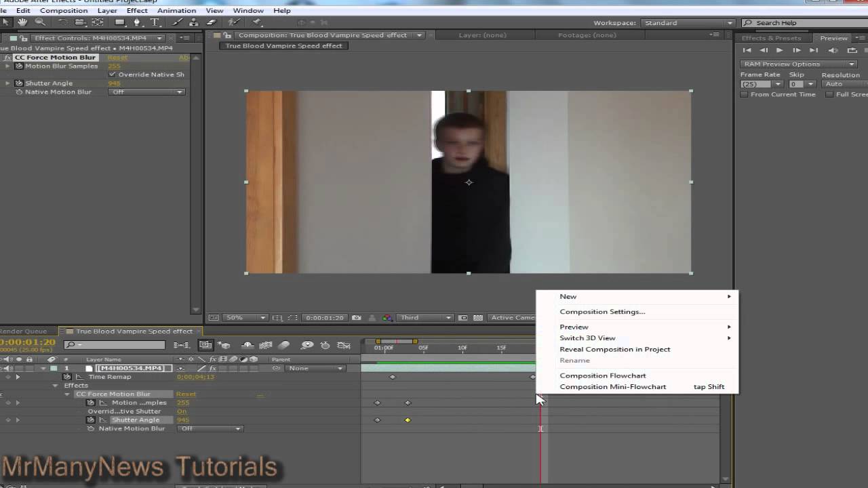The width and height of the screenshot is (868, 488).
Task: Select Reveal Composition in Project
Action: (x=614, y=349)
